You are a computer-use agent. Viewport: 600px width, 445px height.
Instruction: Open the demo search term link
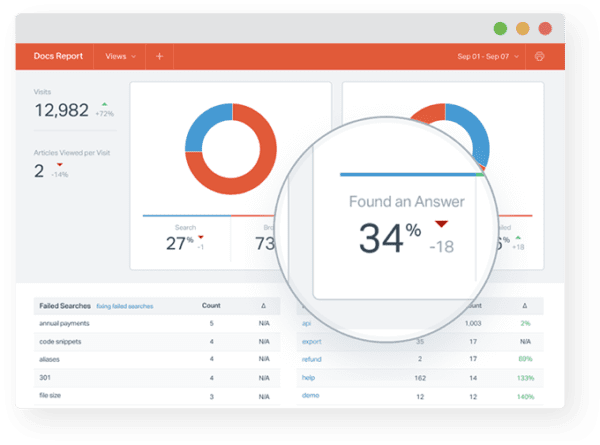310,395
